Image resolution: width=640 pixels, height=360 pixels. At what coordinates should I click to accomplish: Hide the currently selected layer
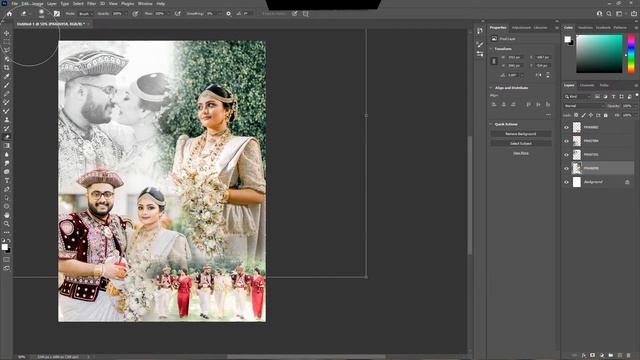pyautogui.click(x=567, y=168)
